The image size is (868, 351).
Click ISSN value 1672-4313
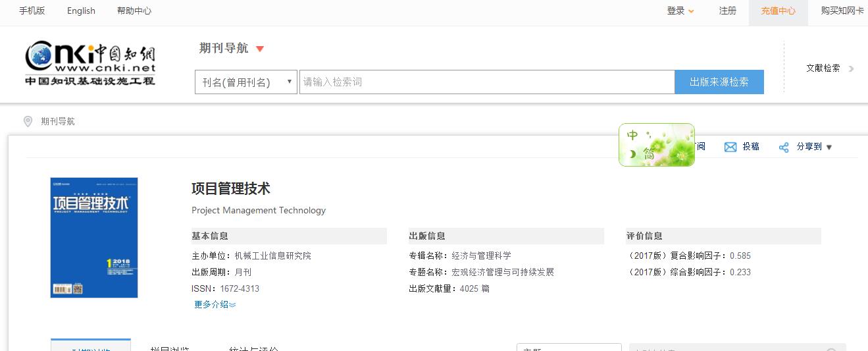click(x=240, y=288)
